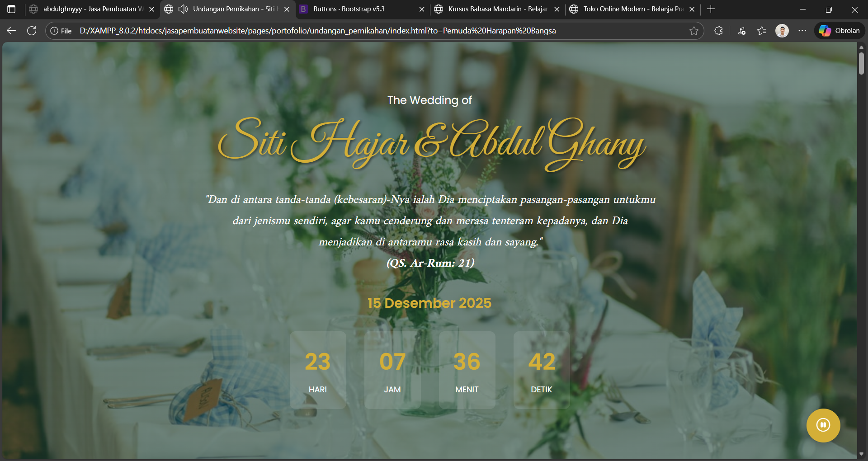Image resolution: width=868 pixels, height=461 pixels.
Task: Open the tab actions menu icon
Action: tap(11, 9)
